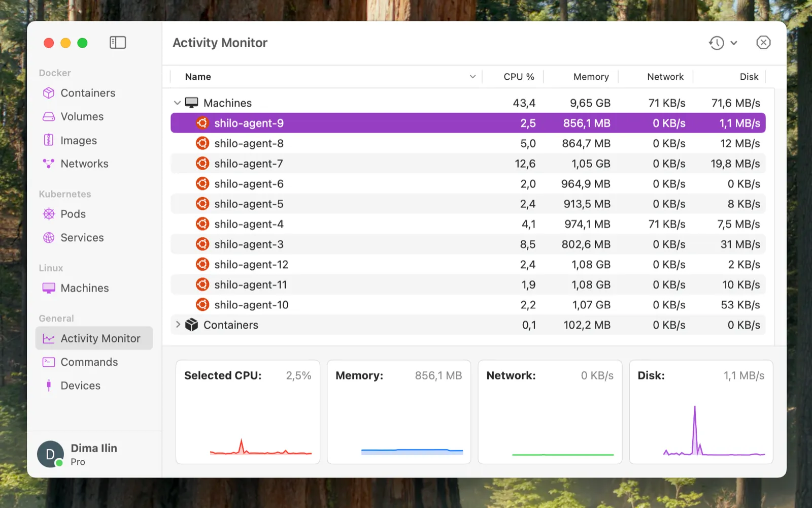Sort by Memory column
Image resolution: width=812 pixels, height=508 pixels.
click(x=591, y=77)
